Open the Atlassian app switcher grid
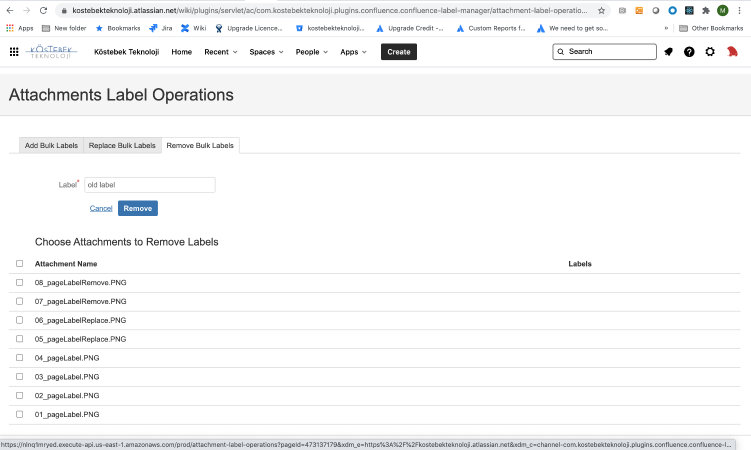The image size is (751, 450). [14, 52]
